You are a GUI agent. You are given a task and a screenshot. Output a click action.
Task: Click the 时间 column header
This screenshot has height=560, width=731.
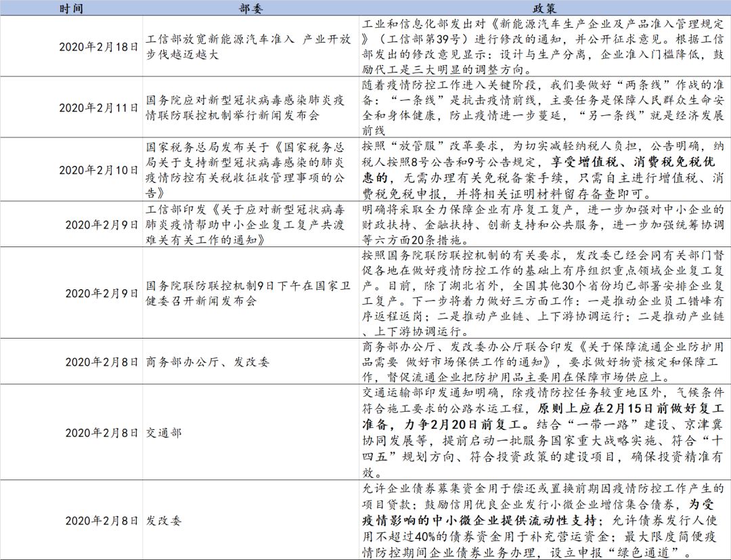[x=72, y=8]
